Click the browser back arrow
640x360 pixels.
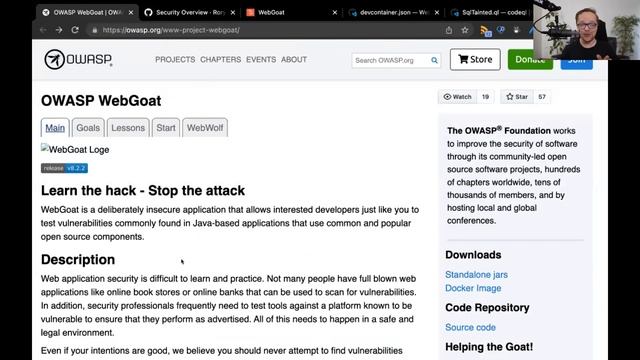pyautogui.click(x=43, y=30)
